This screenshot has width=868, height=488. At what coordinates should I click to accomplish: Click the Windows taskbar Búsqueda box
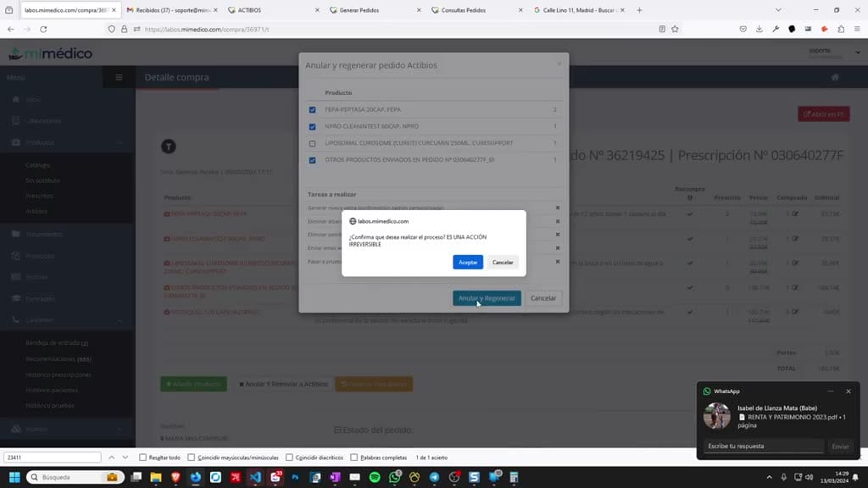click(x=75, y=477)
